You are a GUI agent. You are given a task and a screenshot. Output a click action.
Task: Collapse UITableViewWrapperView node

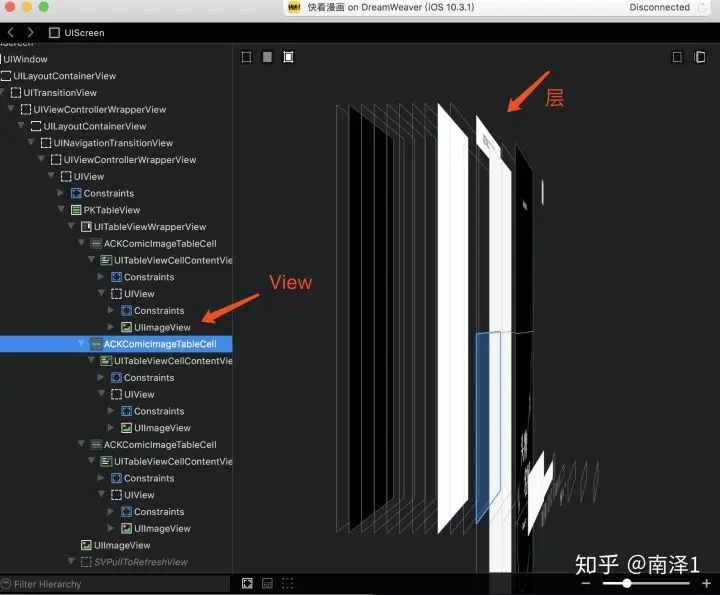(72, 226)
